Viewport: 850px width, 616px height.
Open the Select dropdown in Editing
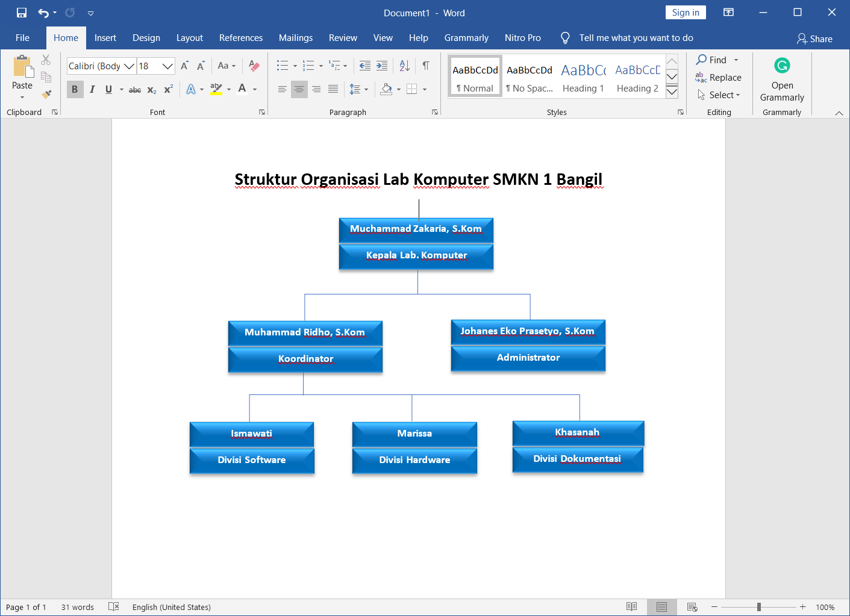click(x=719, y=95)
